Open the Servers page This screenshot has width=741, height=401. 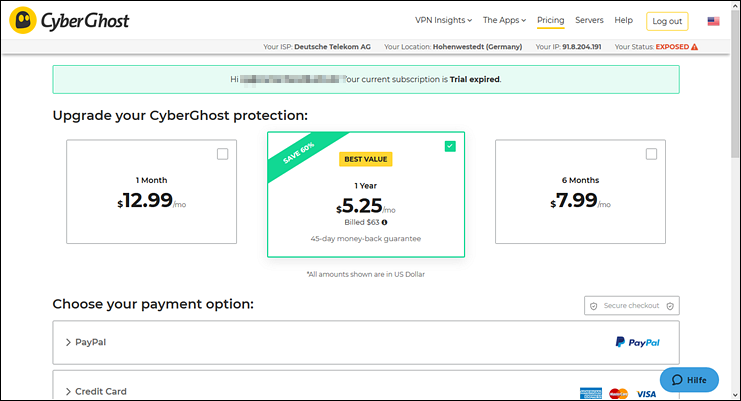pyautogui.click(x=589, y=20)
